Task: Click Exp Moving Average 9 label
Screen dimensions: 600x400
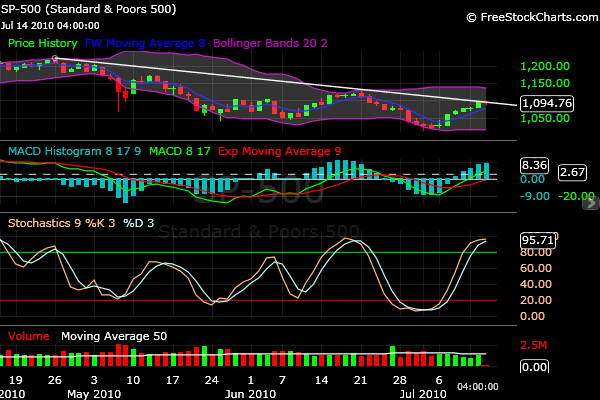Action: 280,151
